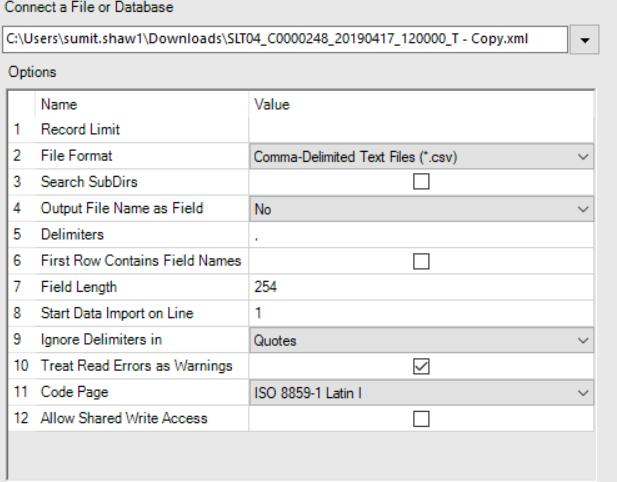
Task: Click the Code Page option label
Action: tap(75, 392)
